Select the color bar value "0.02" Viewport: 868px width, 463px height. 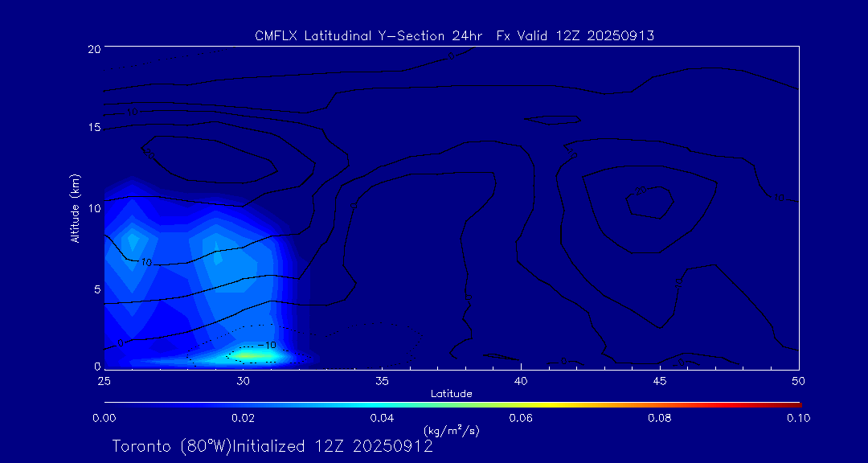pos(243,418)
